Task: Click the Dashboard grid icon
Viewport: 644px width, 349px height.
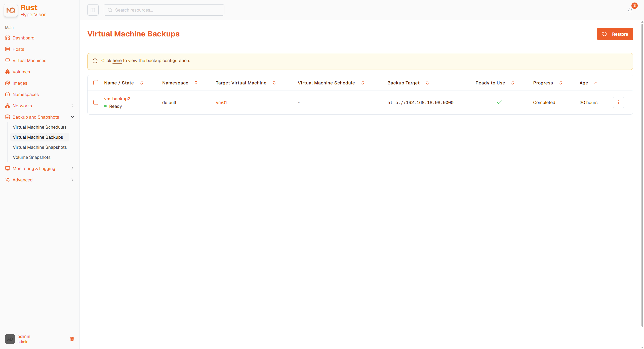Action: click(x=8, y=38)
